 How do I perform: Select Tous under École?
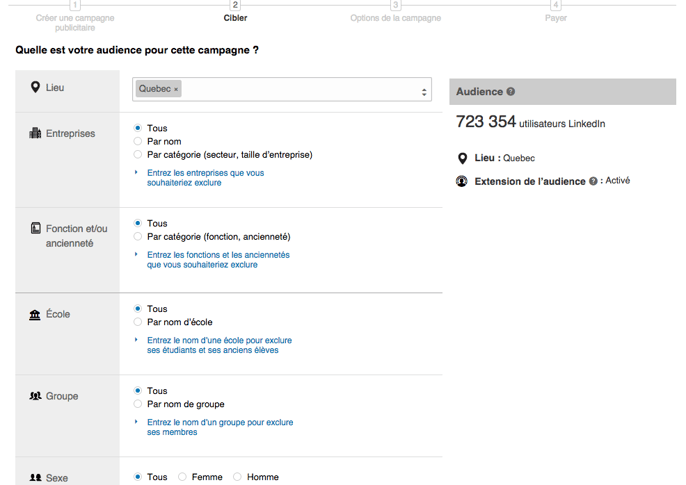pyautogui.click(x=138, y=308)
